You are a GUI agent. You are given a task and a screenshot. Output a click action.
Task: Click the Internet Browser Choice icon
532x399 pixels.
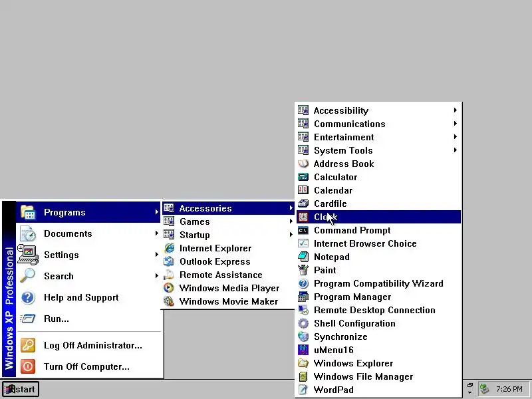[x=303, y=243]
